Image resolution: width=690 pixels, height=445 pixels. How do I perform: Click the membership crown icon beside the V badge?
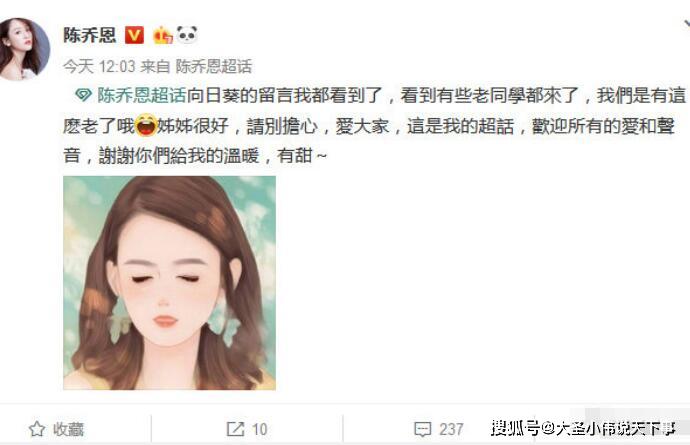[162, 35]
